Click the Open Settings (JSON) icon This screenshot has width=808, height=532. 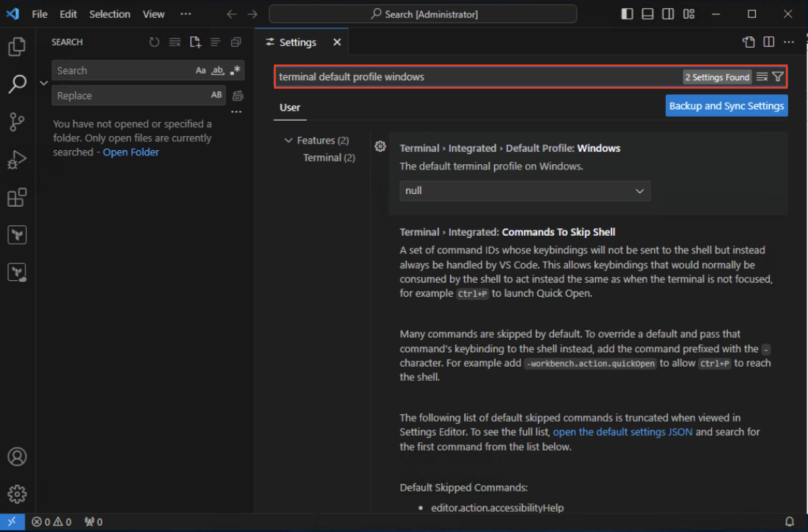(x=748, y=42)
